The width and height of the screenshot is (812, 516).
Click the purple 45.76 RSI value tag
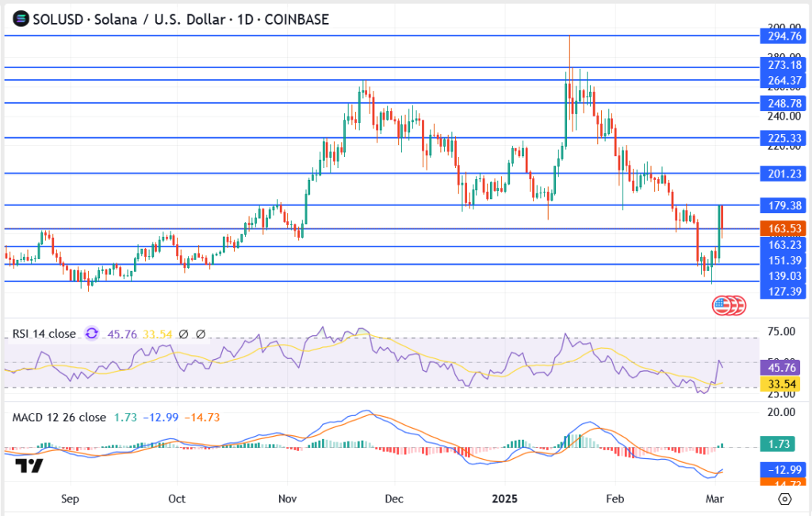pyautogui.click(x=781, y=368)
